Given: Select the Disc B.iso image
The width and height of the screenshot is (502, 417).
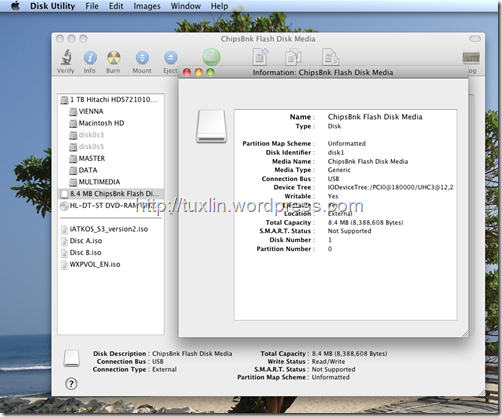Looking at the screenshot, I should tap(111, 253).
